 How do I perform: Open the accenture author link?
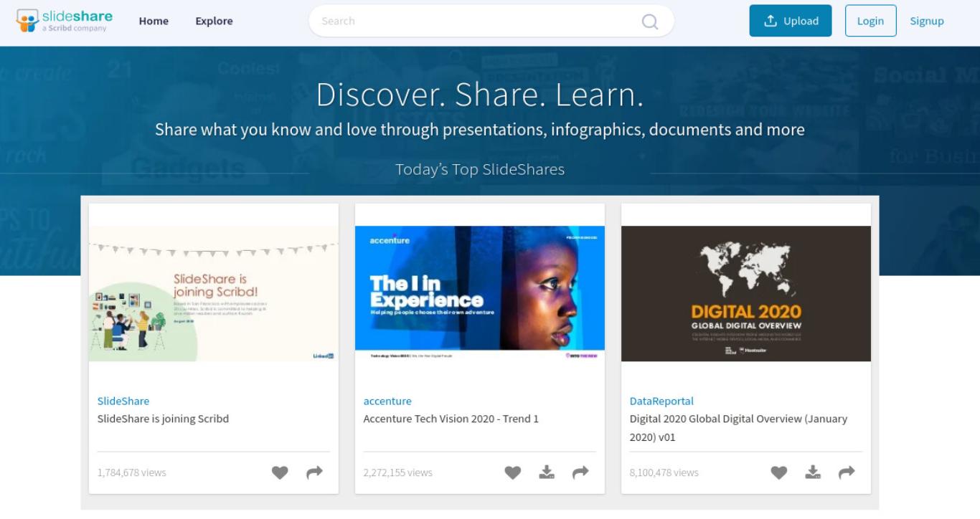[387, 401]
